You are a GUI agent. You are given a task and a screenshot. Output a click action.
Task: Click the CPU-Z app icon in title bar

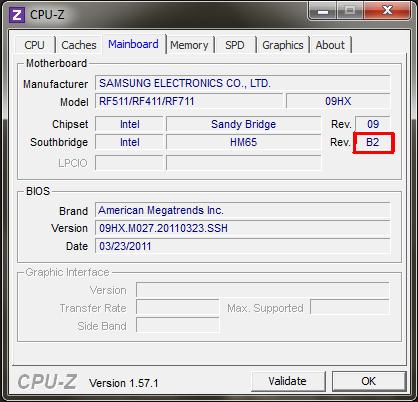point(16,15)
